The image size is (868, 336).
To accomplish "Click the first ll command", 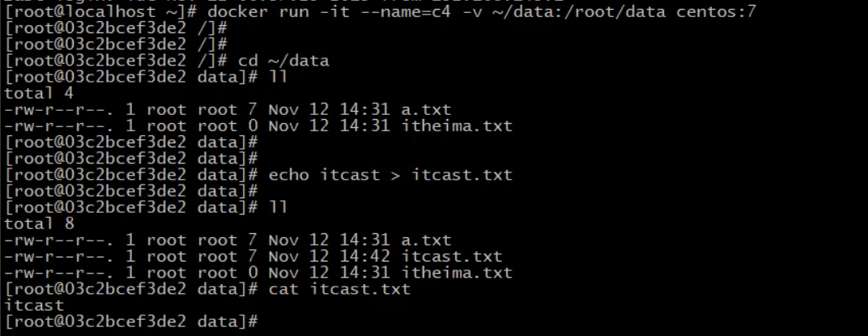I will click(279, 77).
